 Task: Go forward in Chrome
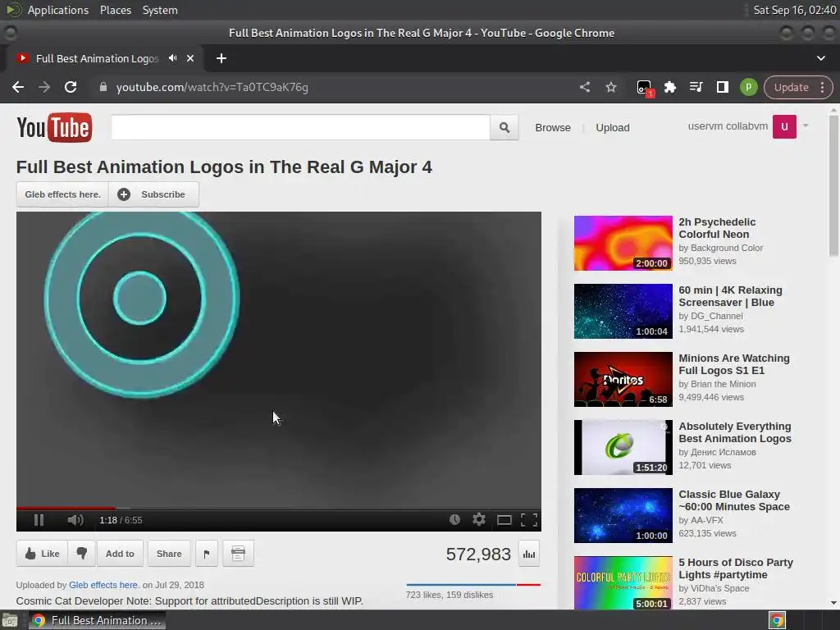coord(44,87)
